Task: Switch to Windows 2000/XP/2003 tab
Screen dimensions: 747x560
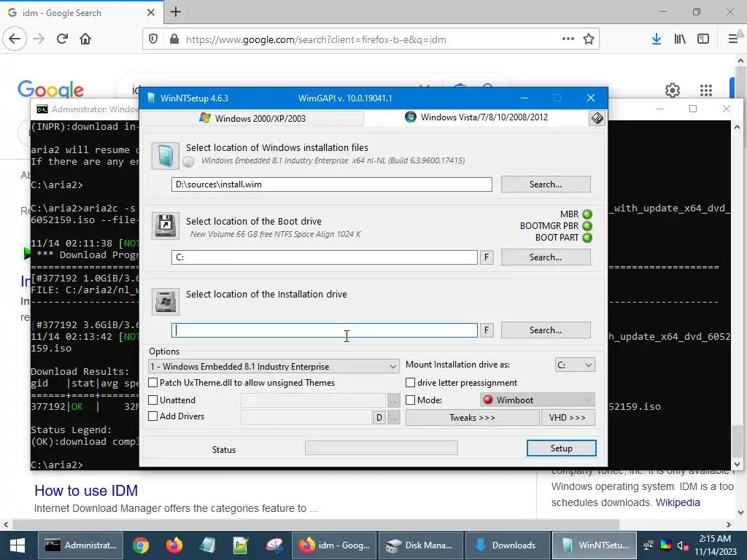Action: (x=252, y=119)
